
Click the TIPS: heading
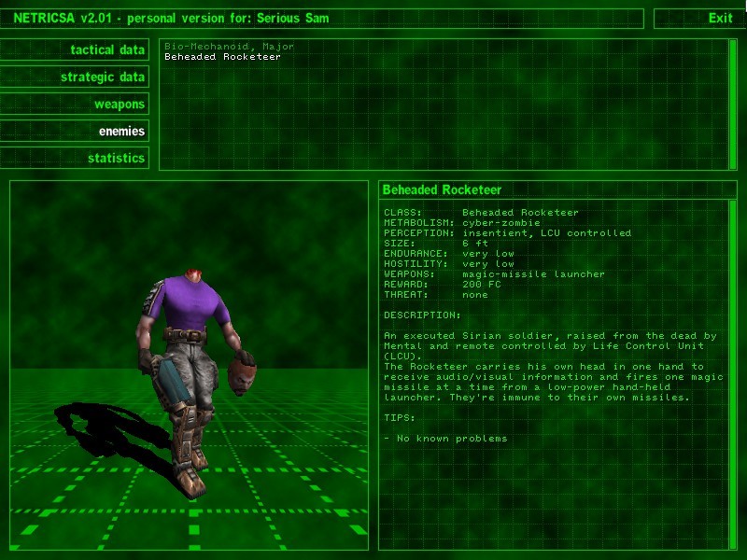(400, 418)
